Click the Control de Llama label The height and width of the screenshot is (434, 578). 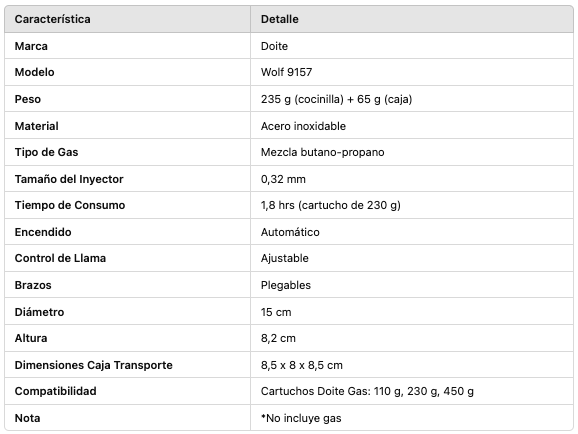click(x=60, y=258)
